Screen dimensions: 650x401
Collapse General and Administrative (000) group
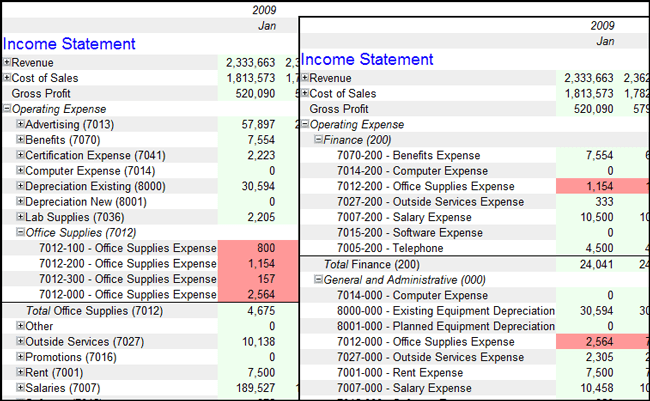[x=318, y=279]
